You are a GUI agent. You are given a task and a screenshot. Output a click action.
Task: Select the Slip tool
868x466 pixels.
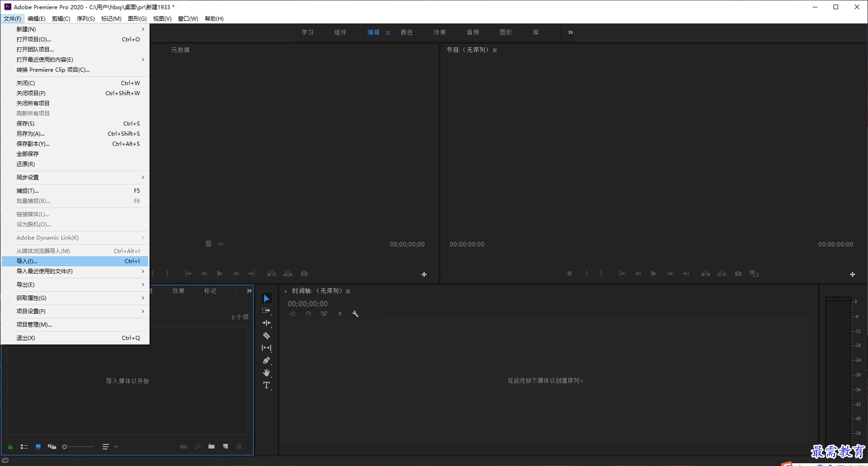click(x=266, y=348)
